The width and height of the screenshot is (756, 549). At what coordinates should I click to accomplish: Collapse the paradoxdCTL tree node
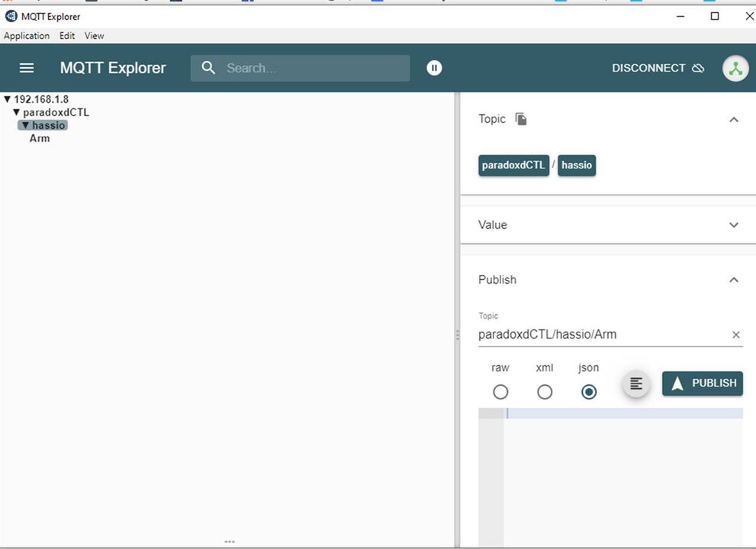click(16, 112)
